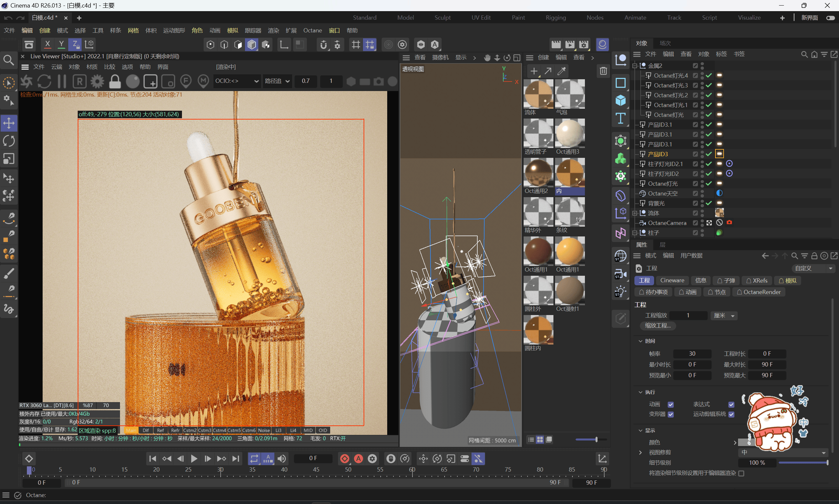Click the Live Viewer lock resolution icon
The width and height of the screenshot is (839, 504).
pyautogui.click(x=115, y=82)
